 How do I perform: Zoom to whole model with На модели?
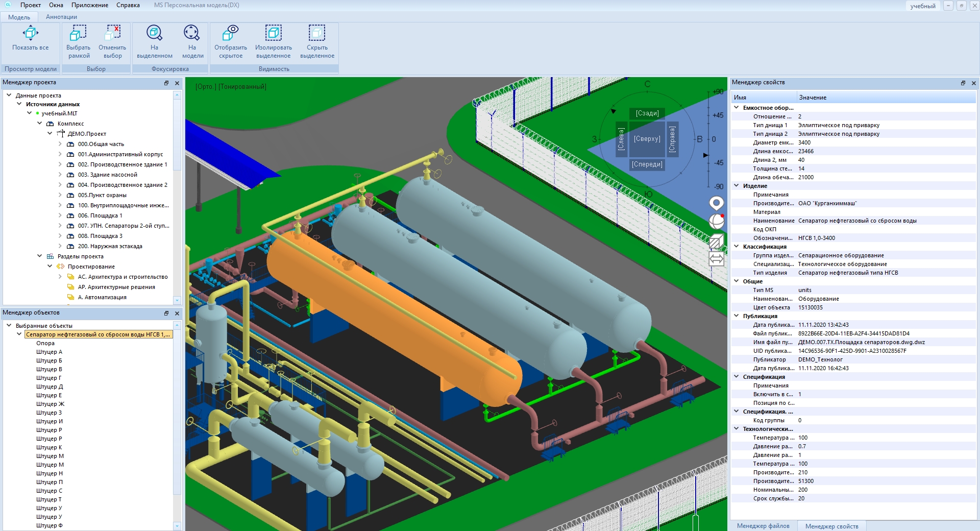[192, 34]
